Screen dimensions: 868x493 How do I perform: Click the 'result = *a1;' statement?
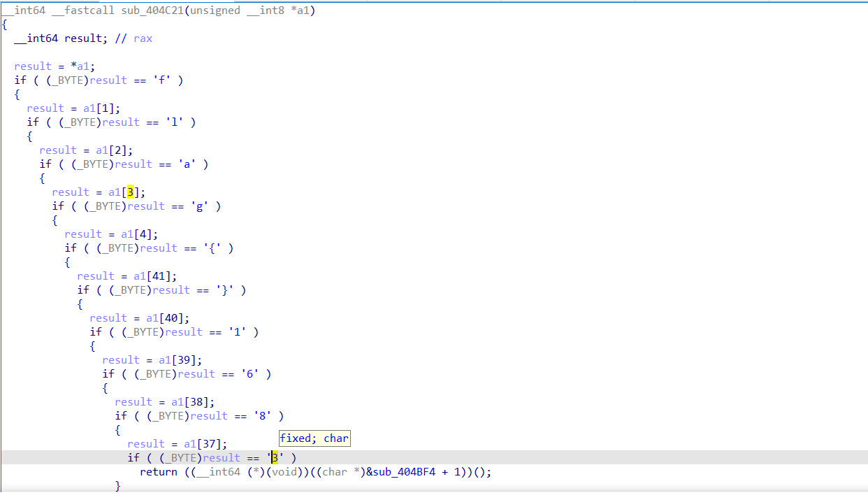click(x=52, y=66)
